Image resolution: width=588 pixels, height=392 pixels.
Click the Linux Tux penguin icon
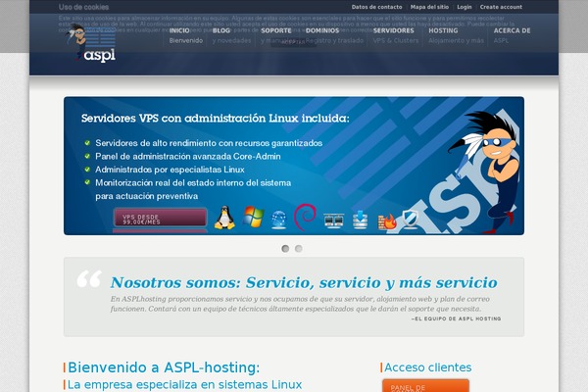pos(224,218)
